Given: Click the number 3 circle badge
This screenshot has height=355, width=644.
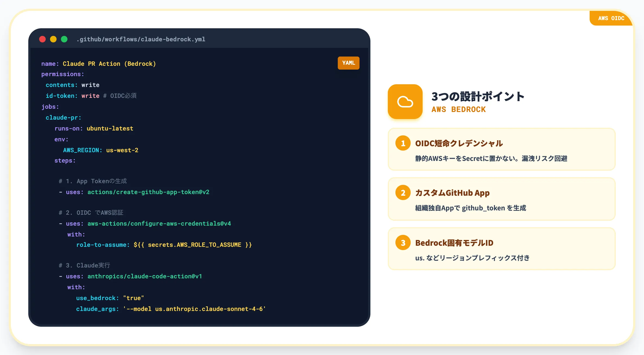Looking at the screenshot, I should coord(403,243).
